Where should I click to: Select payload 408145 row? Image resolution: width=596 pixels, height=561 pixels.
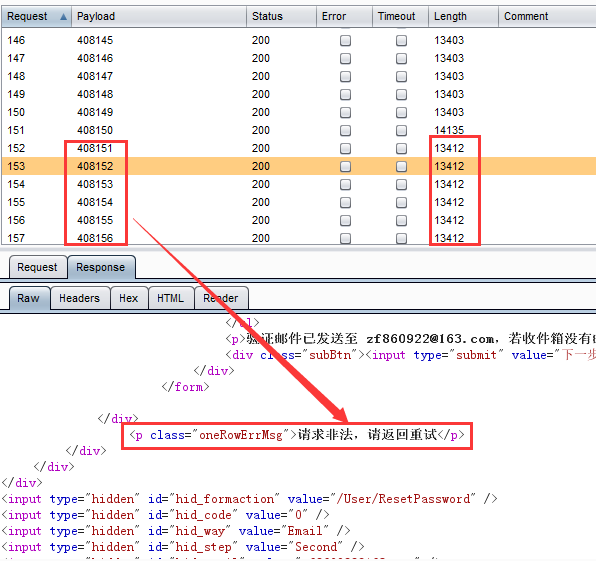(x=299, y=40)
